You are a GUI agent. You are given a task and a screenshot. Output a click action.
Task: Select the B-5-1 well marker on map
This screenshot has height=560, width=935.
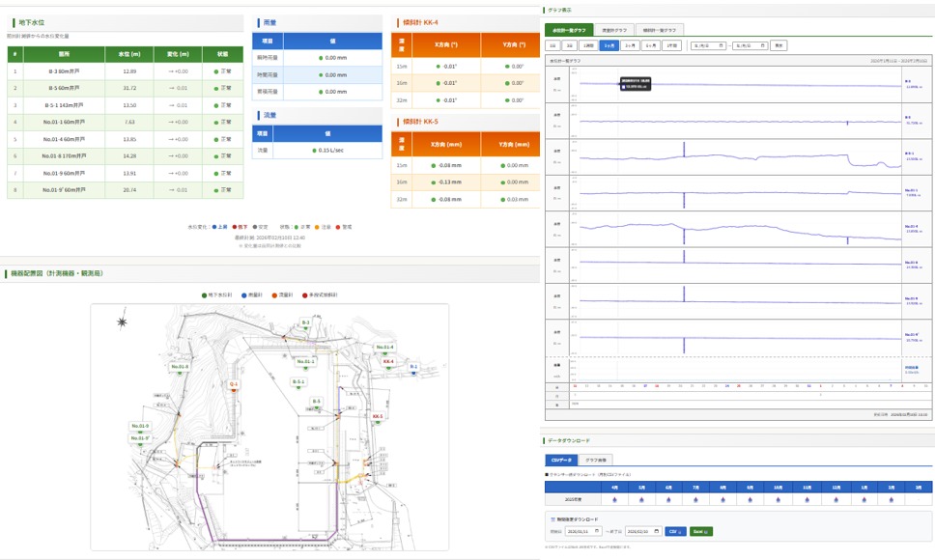[298, 381]
